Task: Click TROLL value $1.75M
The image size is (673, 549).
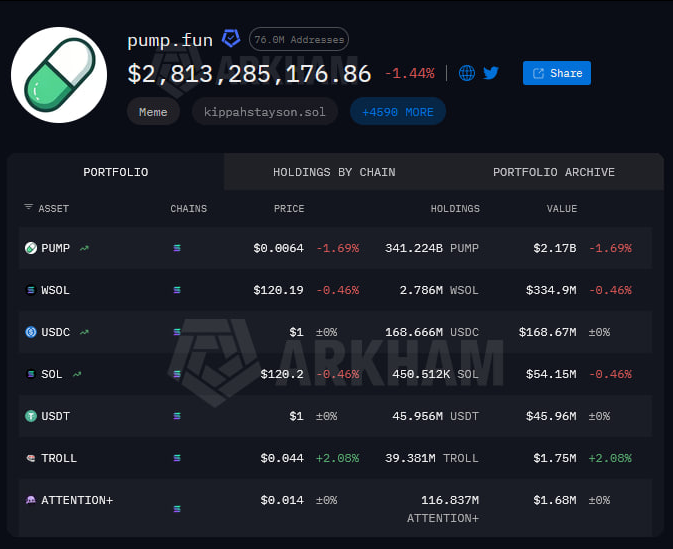Action: click(555, 458)
